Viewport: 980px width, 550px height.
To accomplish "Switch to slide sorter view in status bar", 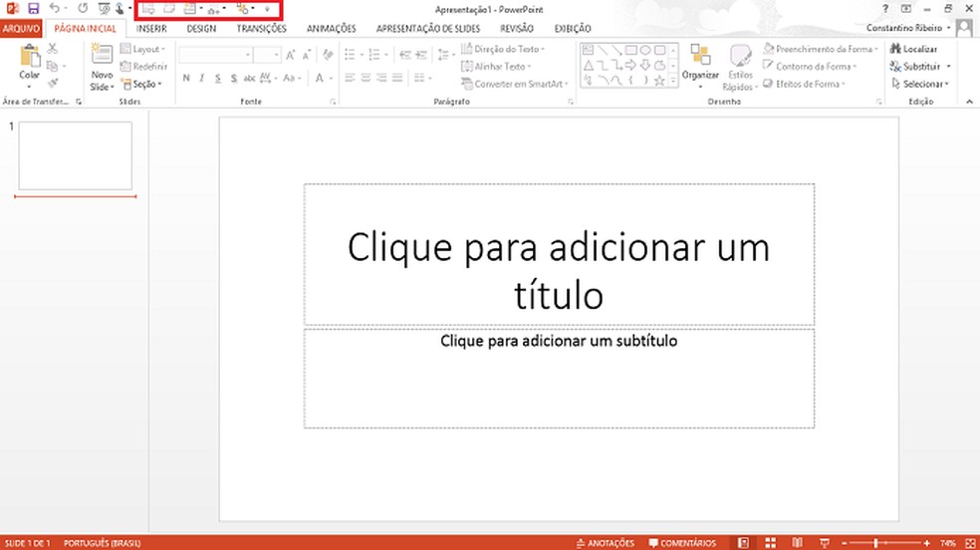I will tap(770, 543).
